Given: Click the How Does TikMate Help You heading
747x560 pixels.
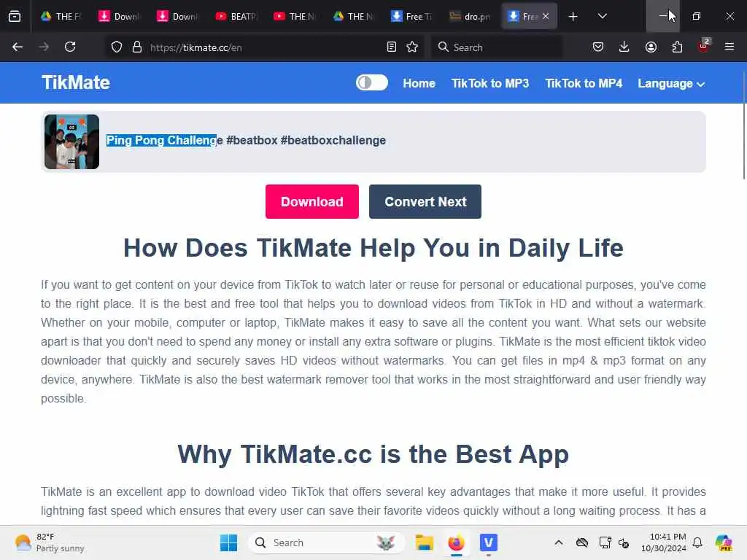Looking at the screenshot, I should pyautogui.click(x=373, y=248).
